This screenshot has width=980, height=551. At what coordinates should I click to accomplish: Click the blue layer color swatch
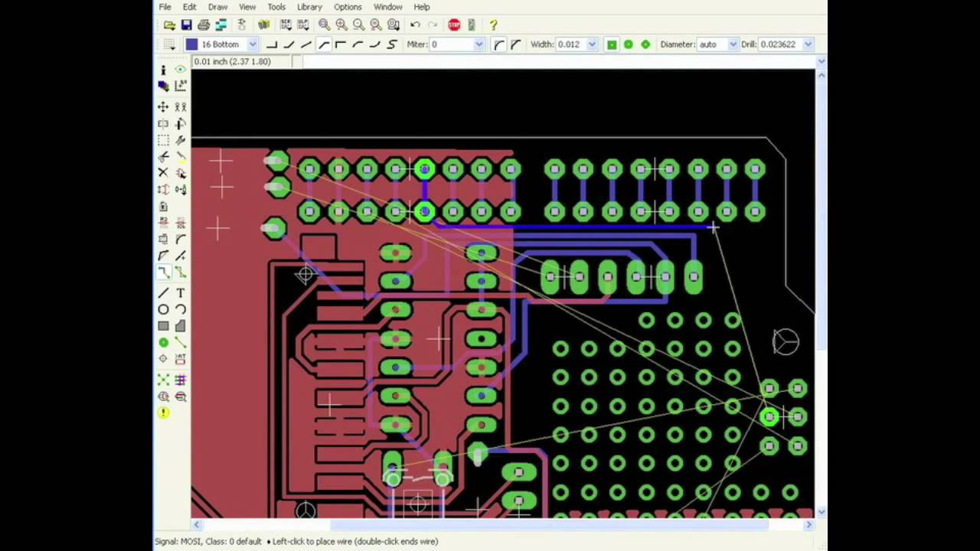click(191, 44)
